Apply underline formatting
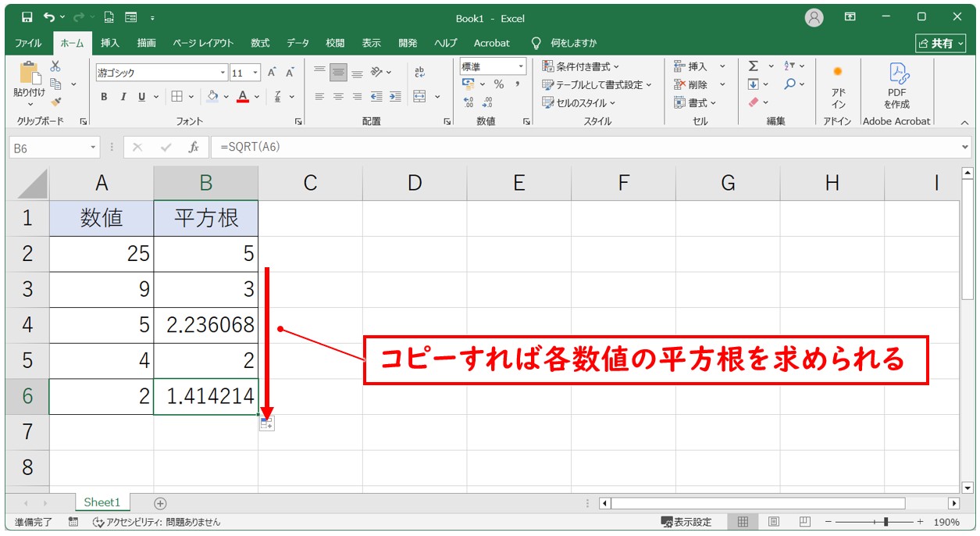980x536 pixels. click(142, 97)
